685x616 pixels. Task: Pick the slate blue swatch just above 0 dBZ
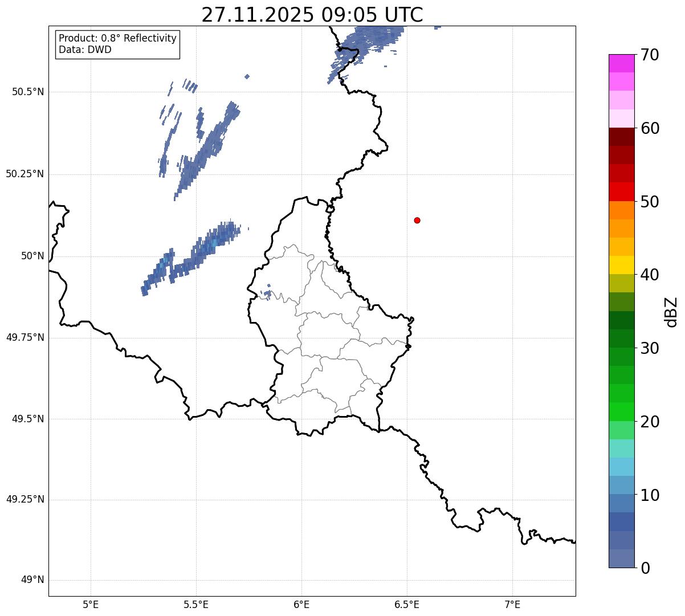(621, 558)
